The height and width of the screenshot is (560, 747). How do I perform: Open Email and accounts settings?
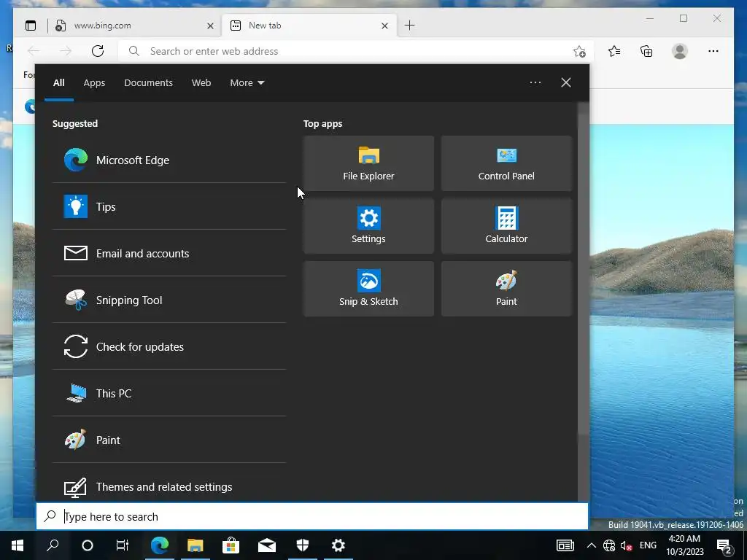click(x=169, y=253)
